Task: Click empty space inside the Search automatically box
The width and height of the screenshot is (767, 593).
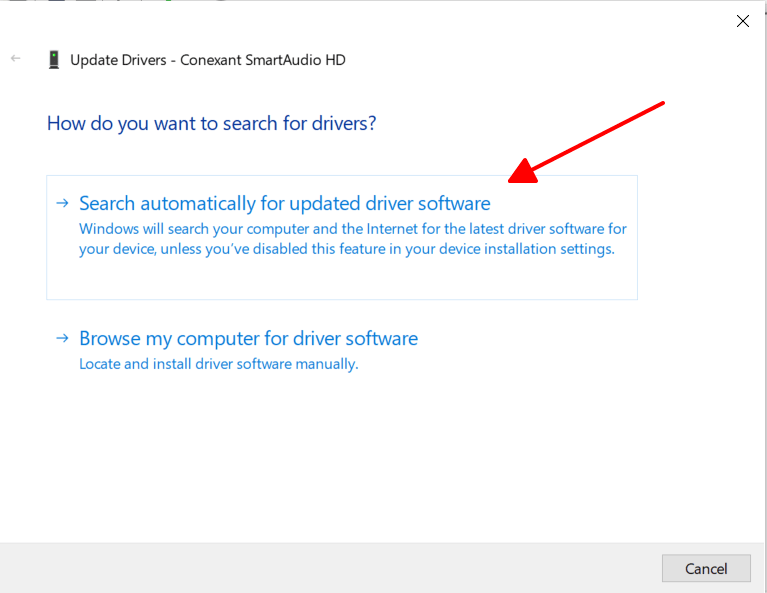Action: (x=340, y=280)
